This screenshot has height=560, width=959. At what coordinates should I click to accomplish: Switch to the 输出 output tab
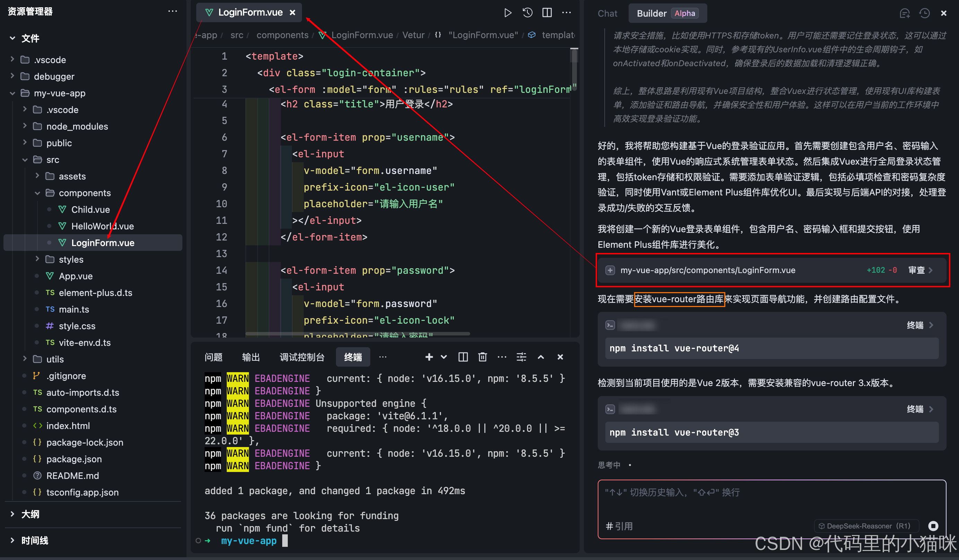pyautogui.click(x=251, y=357)
